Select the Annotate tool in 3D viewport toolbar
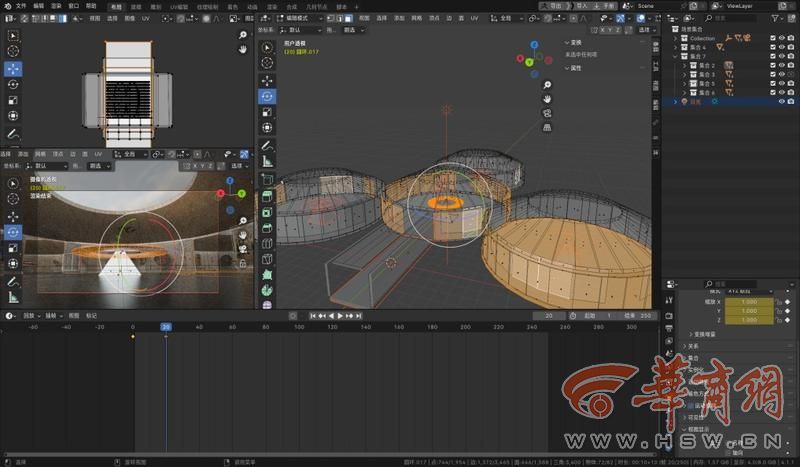Image resolution: width=800 pixels, height=467 pixels. click(x=267, y=145)
